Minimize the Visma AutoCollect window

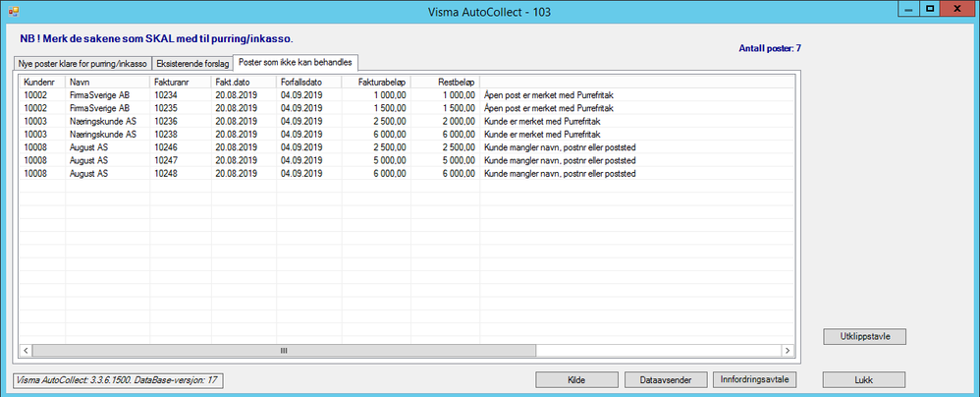[908, 9]
